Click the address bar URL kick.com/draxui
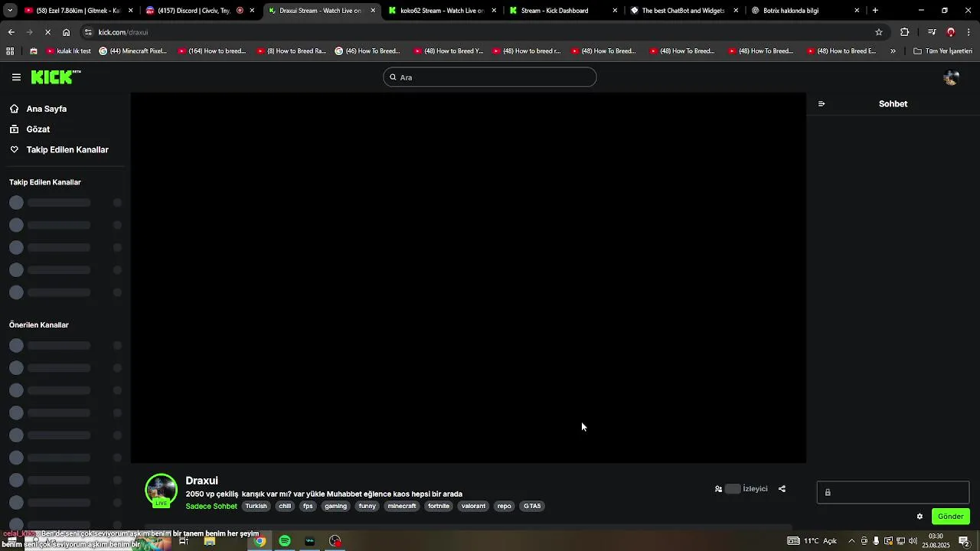The height and width of the screenshot is (551, 980). click(123, 32)
